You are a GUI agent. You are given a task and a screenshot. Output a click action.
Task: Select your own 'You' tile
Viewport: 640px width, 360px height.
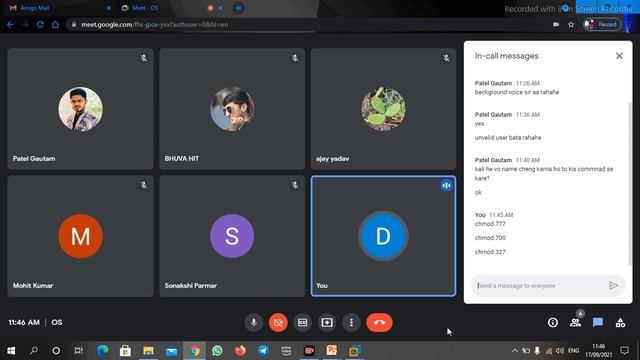383,236
